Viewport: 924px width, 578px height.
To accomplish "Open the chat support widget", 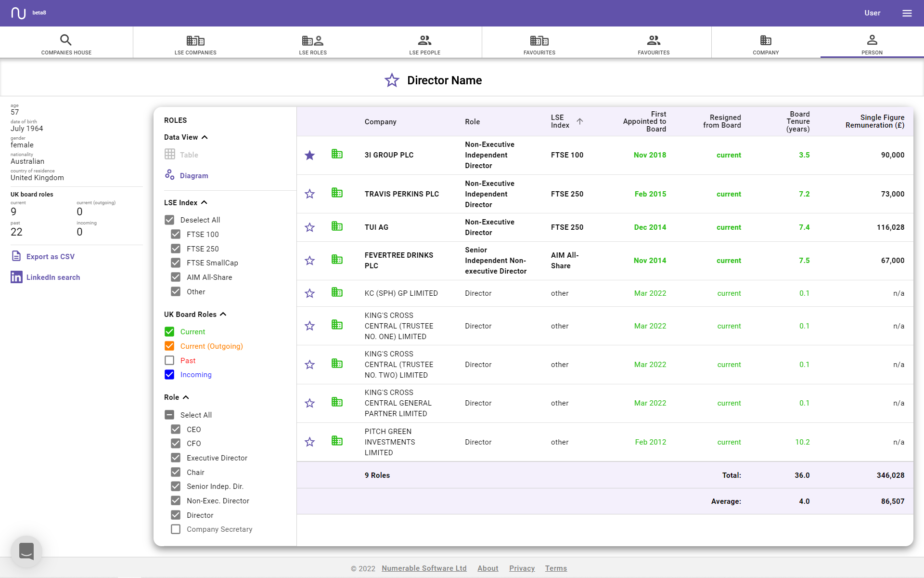I will coord(26,551).
